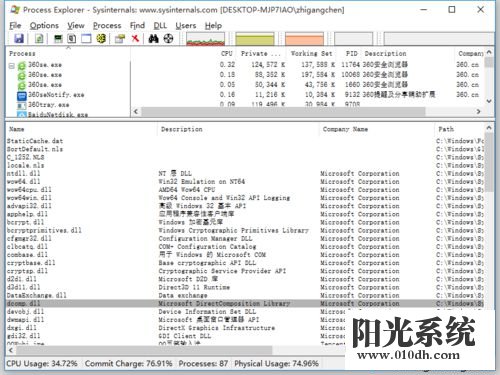Sort by the Working Set column header
This screenshot has width=500, height=375.
311,54
